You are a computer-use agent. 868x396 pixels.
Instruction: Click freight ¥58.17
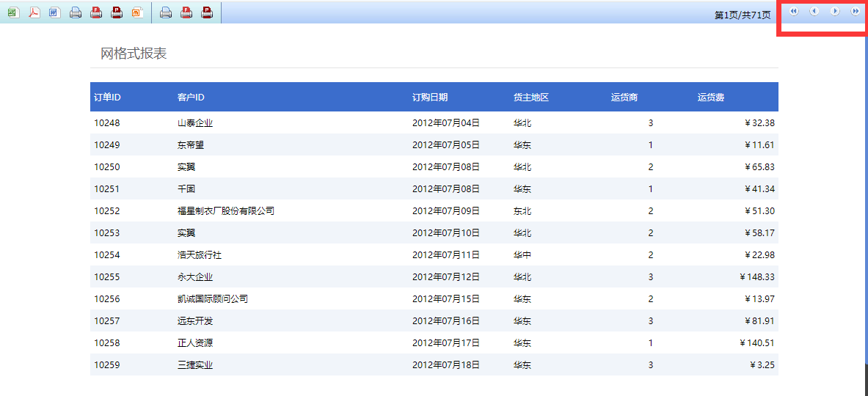tap(759, 233)
